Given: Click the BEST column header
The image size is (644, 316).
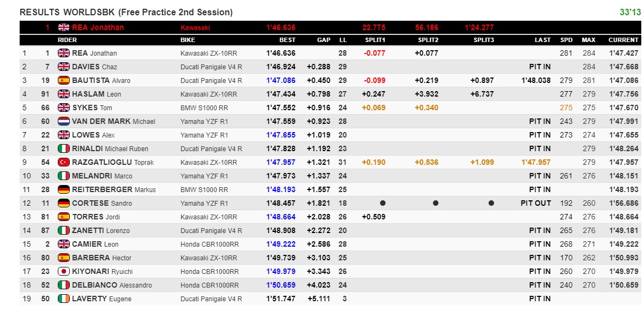Looking at the screenshot, I should 287,40.
